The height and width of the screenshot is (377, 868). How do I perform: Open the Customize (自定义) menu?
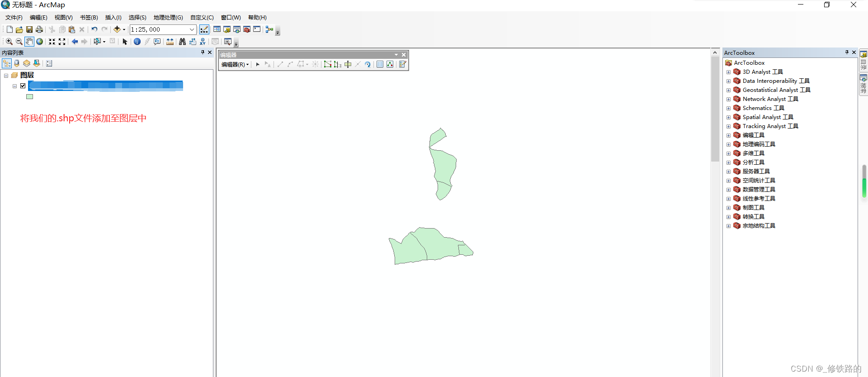pos(202,18)
